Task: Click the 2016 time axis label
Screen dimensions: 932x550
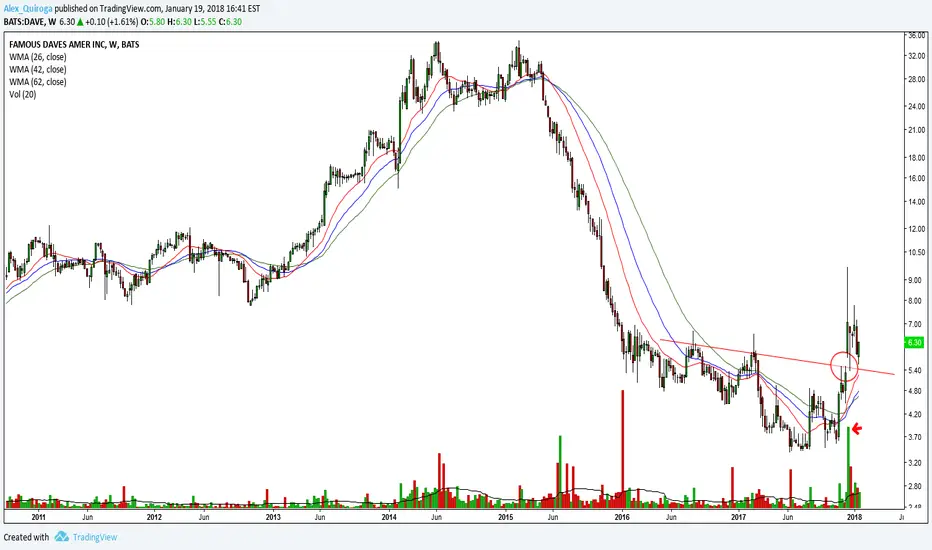Action: click(622, 517)
